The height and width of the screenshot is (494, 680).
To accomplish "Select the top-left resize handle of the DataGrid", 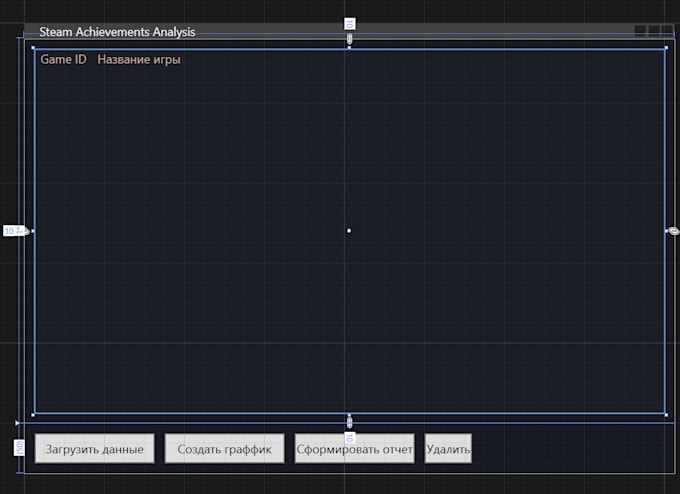I will (x=33, y=47).
